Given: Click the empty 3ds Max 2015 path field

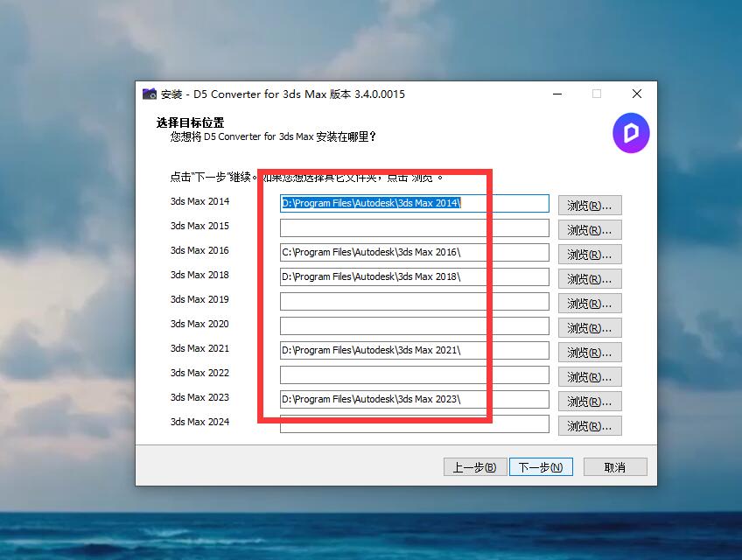Looking at the screenshot, I should 415,228.
